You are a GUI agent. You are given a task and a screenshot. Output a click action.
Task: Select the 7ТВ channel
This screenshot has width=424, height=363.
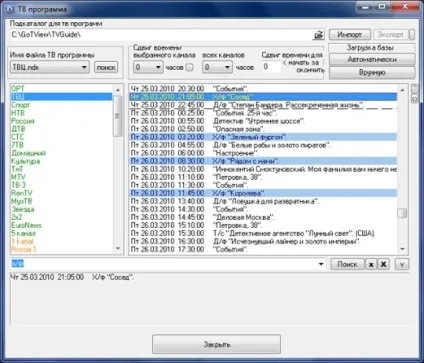pyautogui.click(x=62, y=145)
